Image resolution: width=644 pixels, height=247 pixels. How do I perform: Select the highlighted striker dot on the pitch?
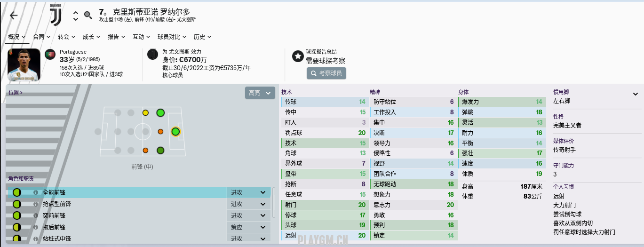(175, 132)
